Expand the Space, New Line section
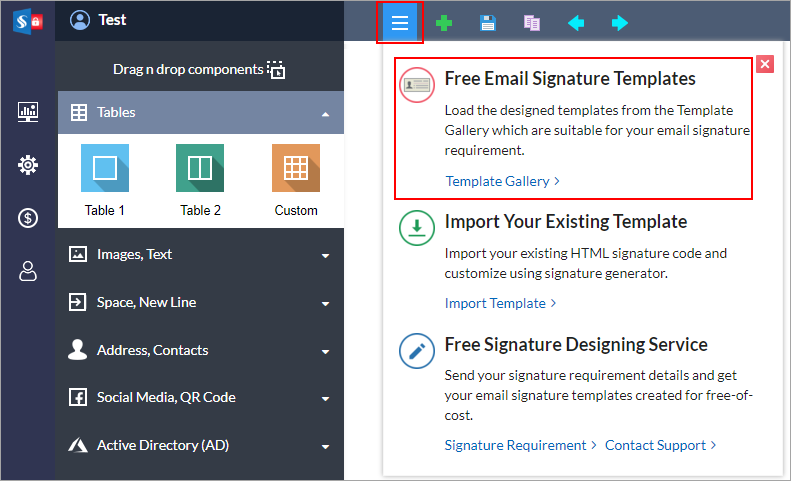791x481 pixels. (x=200, y=303)
